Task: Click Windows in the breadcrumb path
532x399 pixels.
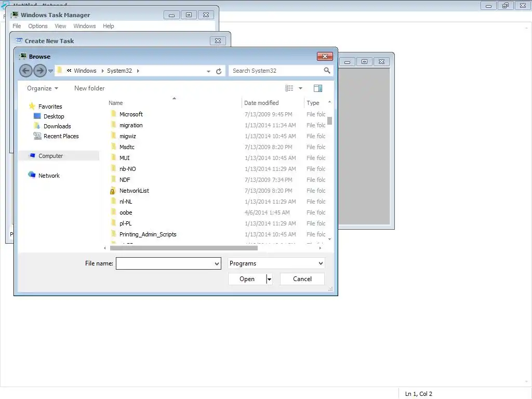Action: tap(85, 71)
